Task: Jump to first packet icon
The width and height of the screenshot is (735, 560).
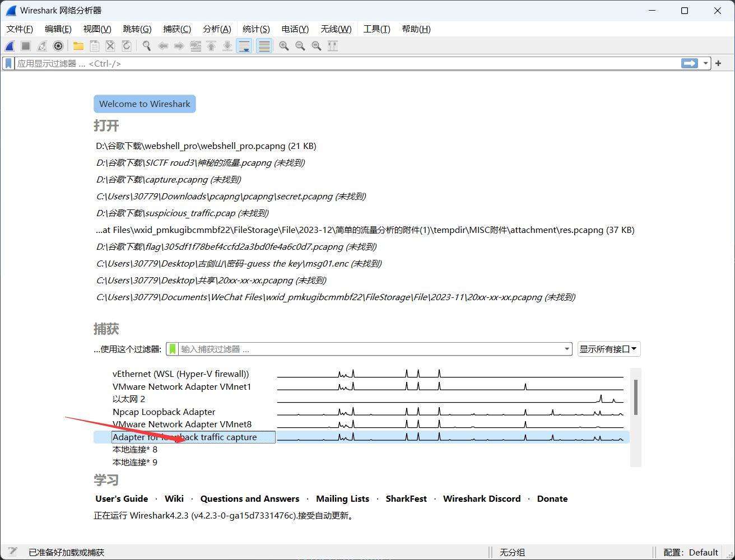Action: click(211, 46)
